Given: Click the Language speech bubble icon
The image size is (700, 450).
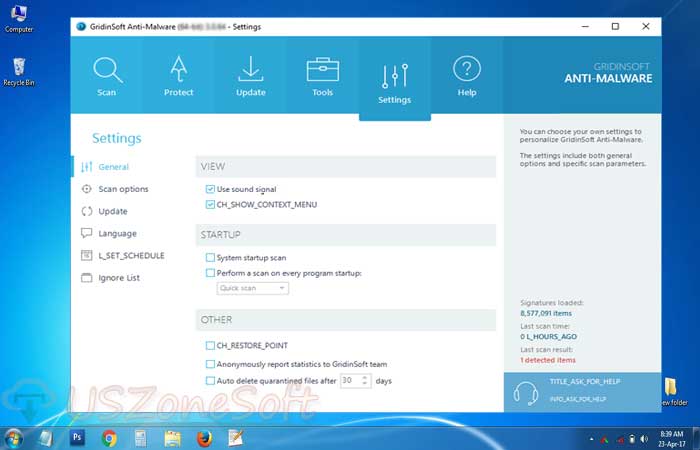Looking at the screenshot, I should [x=87, y=233].
